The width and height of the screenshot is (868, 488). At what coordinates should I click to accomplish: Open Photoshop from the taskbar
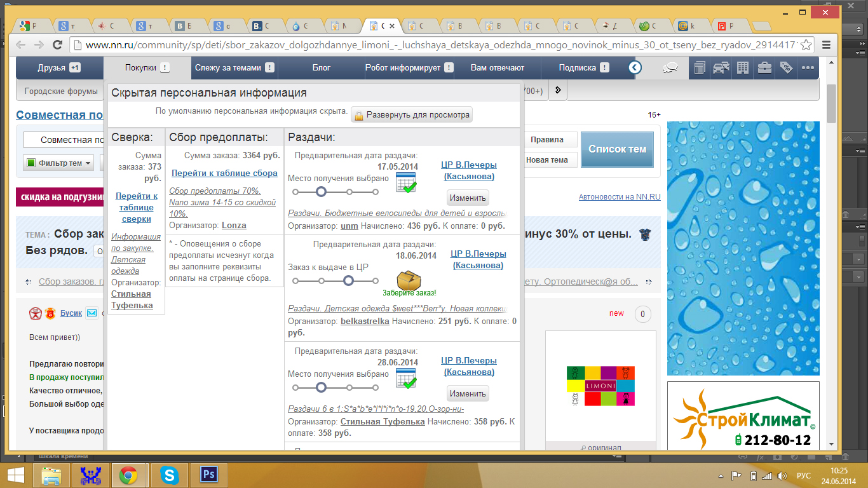[x=208, y=475]
